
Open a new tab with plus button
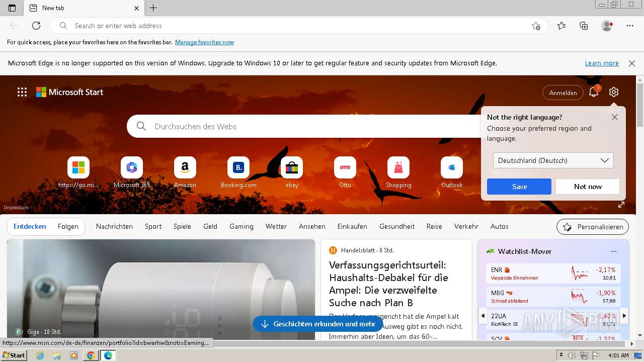tap(153, 8)
